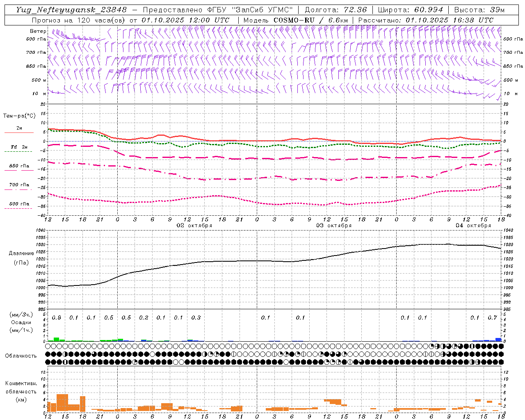Select the (мм/1ч.) precipitation unit label
Screen dimensions: 525x420
[21, 330]
